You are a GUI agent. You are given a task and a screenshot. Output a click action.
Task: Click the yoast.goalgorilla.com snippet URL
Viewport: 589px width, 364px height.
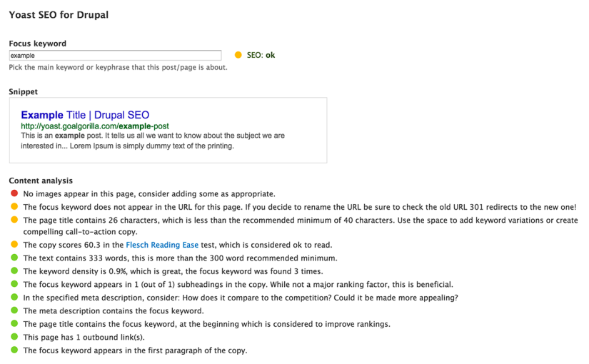(95, 126)
